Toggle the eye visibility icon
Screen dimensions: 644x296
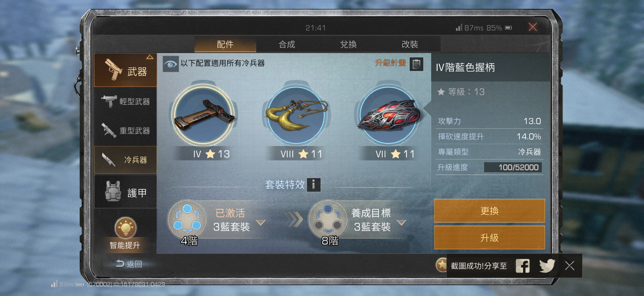pyautogui.click(x=170, y=64)
